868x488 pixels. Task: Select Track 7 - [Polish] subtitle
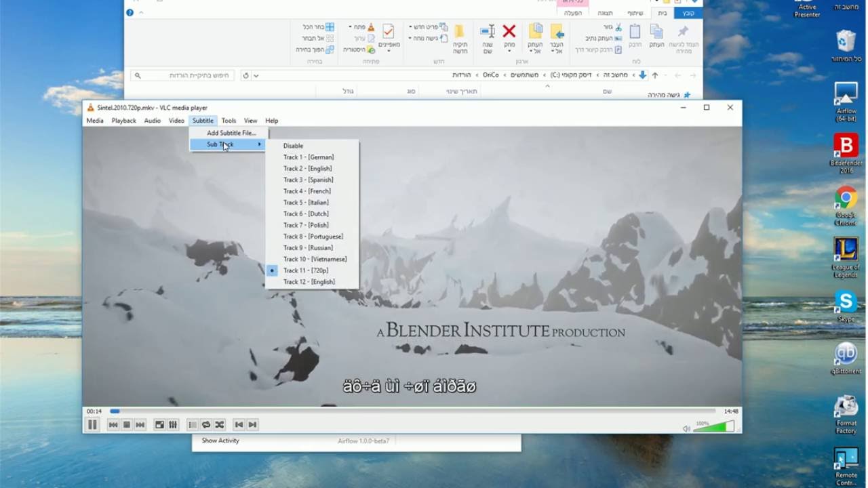point(312,225)
